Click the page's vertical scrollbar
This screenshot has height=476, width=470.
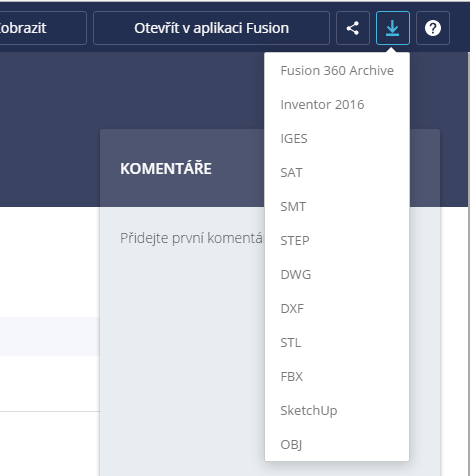[x=469, y=263]
